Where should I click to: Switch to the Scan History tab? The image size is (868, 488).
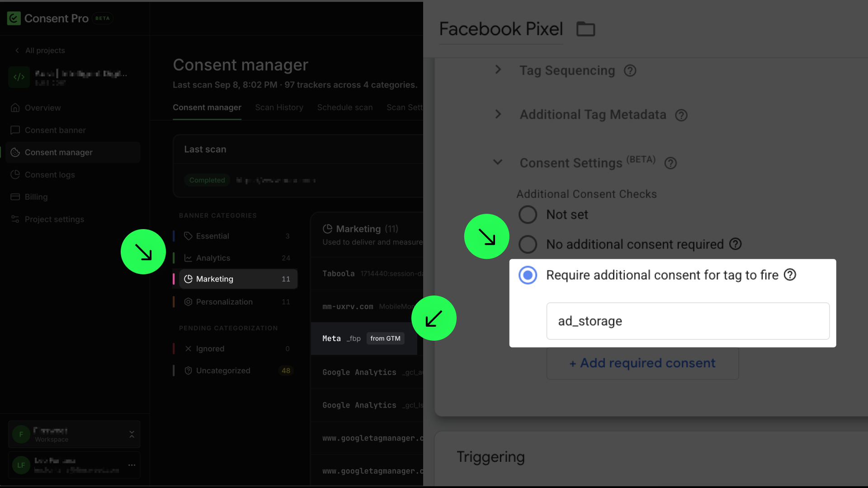click(279, 108)
